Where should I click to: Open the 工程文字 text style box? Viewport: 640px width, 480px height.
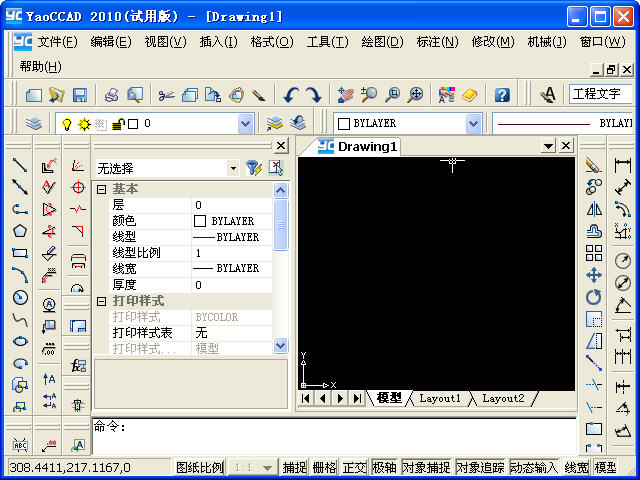pos(600,94)
